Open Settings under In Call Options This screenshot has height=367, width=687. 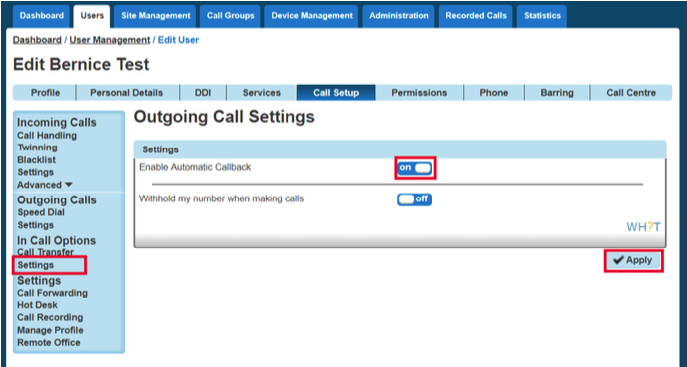[x=35, y=265]
